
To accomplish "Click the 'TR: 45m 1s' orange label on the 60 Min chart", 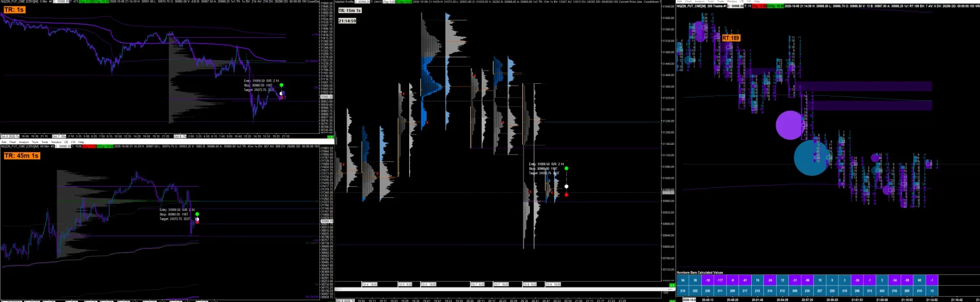I will pos(22,156).
